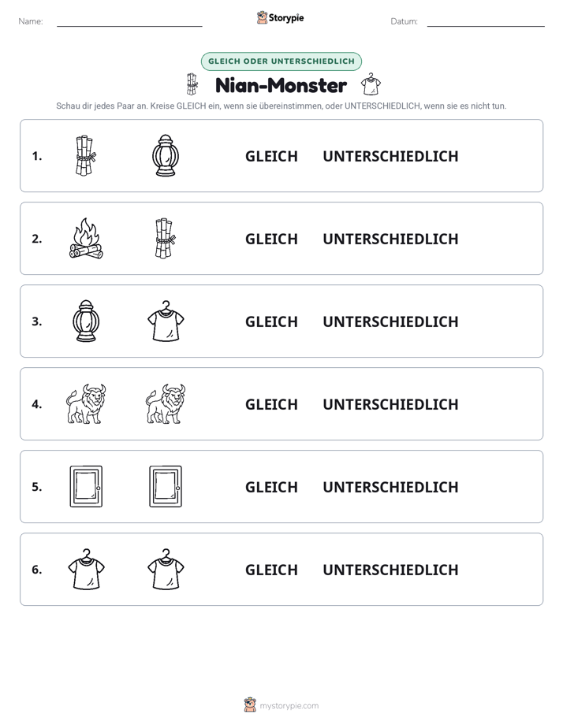Click the Storypie logo in the header
The width and height of the screenshot is (563, 728).
click(280, 17)
